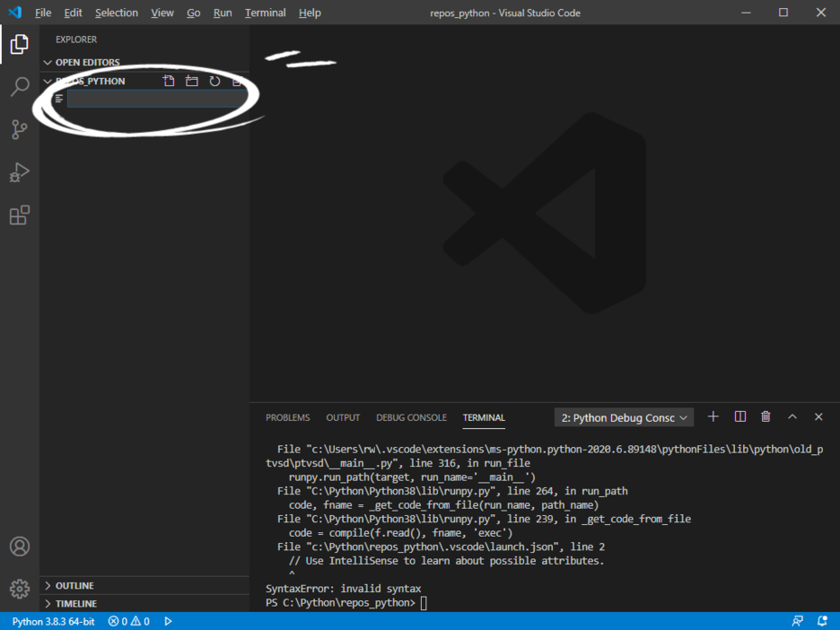Screen dimensions: 840x630
Task: Open the Run and Debug view
Action: (x=19, y=172)
